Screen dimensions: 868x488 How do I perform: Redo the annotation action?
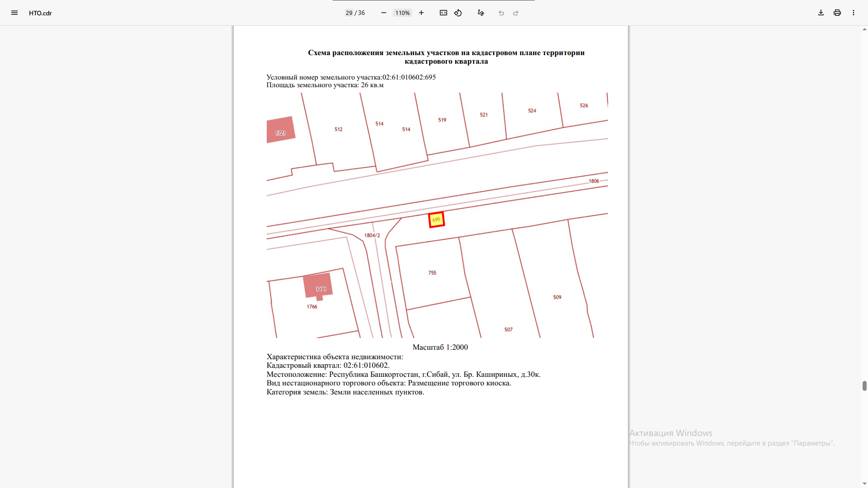(x=516, y=13)
